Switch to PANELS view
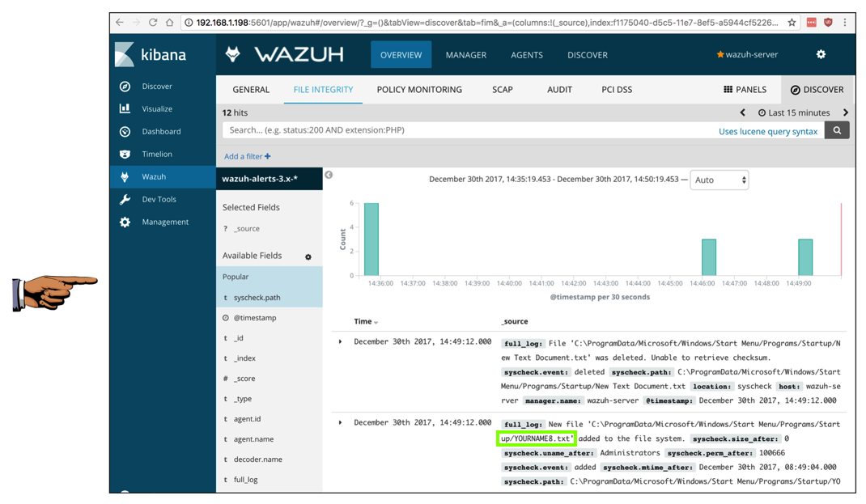 tap(745, 90)
